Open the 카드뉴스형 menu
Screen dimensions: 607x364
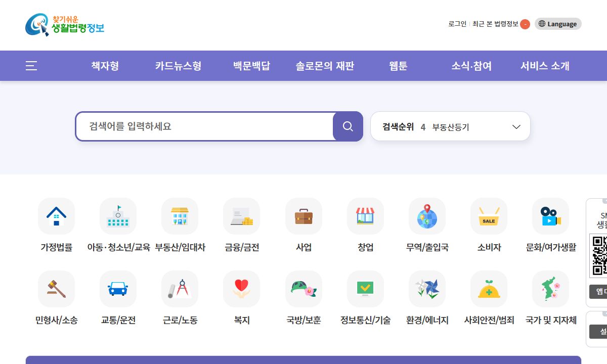[178, 66]
